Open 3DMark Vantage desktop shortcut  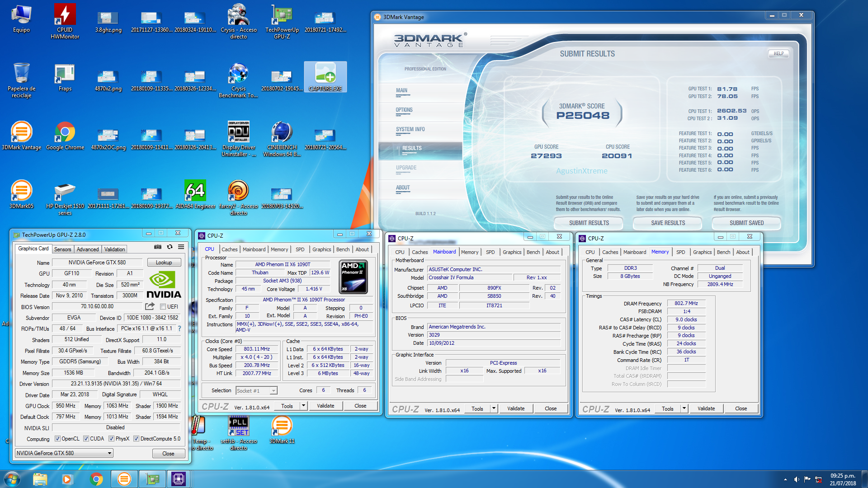21,136
